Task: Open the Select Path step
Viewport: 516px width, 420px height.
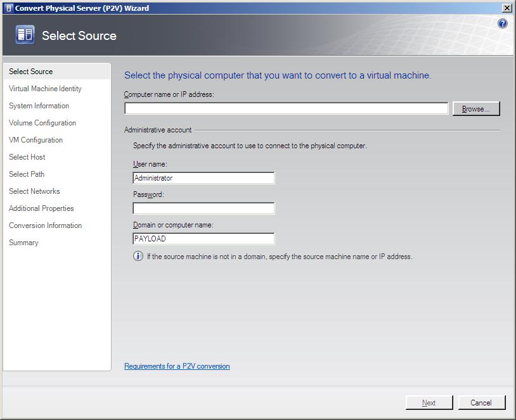Action: tap(27, 174)
